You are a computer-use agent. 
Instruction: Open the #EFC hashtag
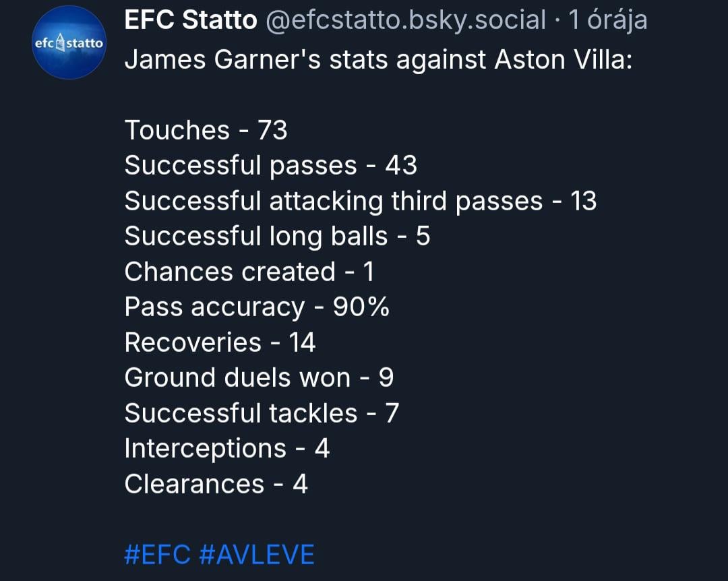(x=158, y=555)
